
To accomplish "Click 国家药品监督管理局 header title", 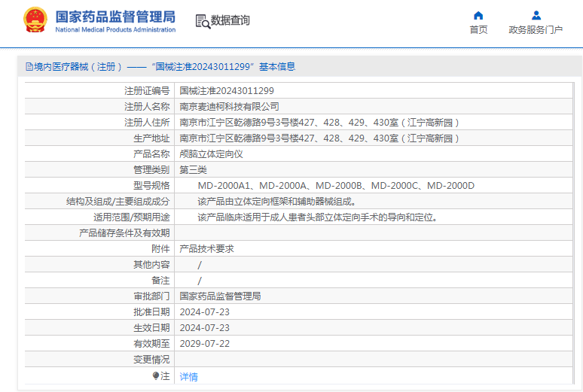I will [x=115, y=17].
